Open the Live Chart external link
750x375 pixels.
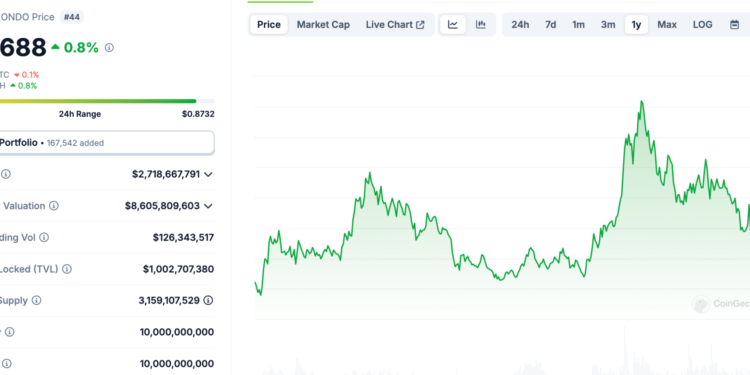395,24
